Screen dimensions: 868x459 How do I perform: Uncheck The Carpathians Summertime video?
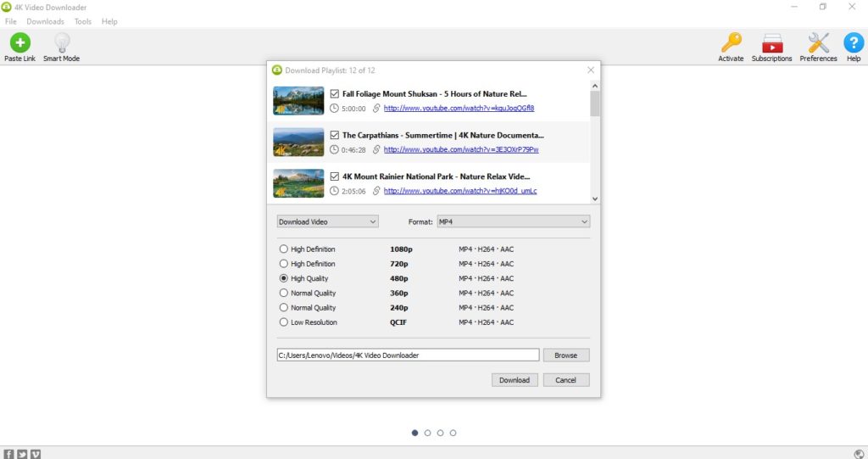pos(334,135)
